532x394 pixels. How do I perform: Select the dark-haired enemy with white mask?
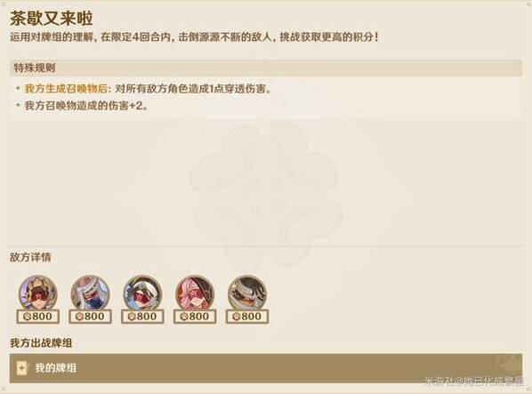pyautogui.click(x=247, y=294)
